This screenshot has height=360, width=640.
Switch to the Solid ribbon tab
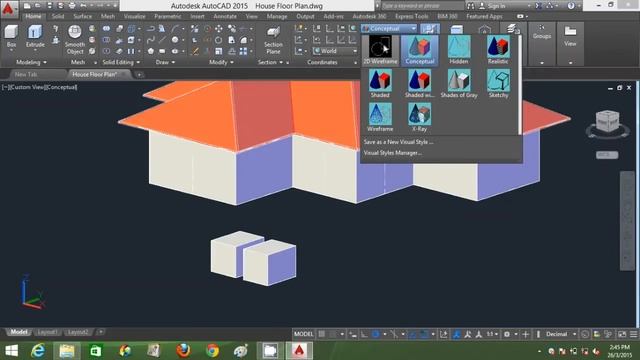click(x=58, y=16)
